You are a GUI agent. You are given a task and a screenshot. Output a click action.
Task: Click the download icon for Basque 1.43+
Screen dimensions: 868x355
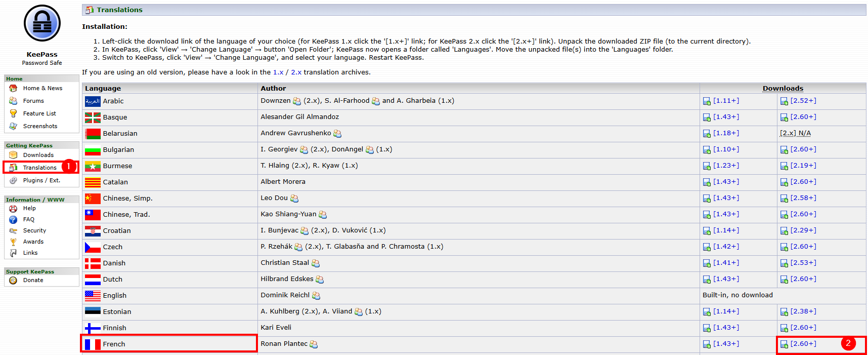point(707,117)
